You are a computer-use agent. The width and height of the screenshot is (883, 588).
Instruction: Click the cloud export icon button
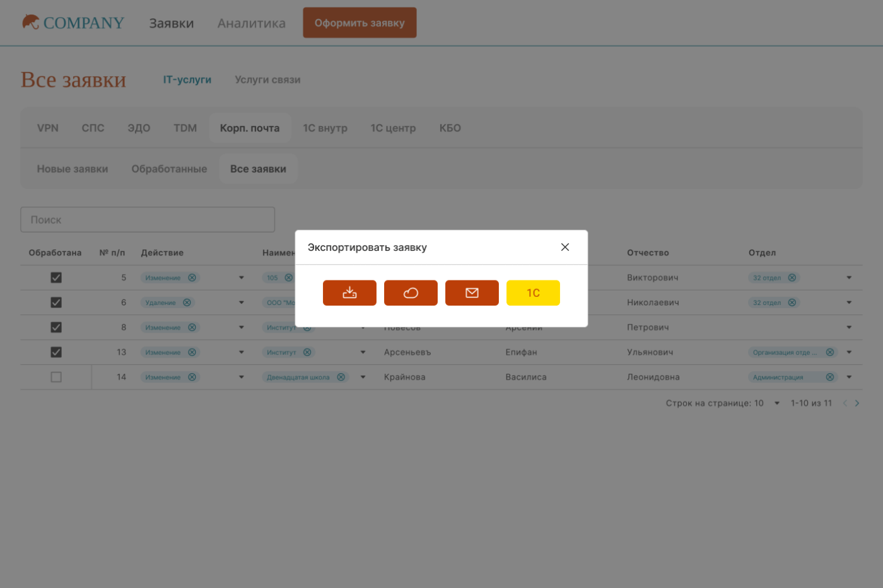[x=411, y=293]
